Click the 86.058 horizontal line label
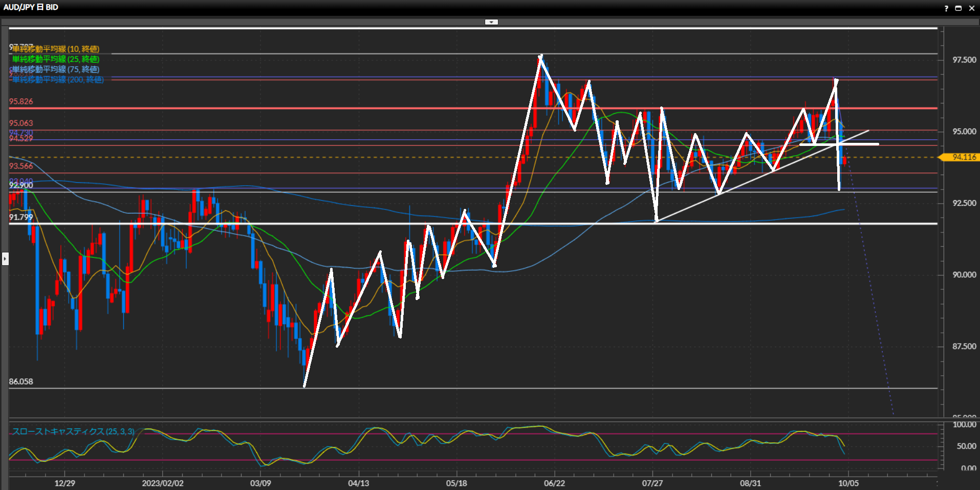 21,381
